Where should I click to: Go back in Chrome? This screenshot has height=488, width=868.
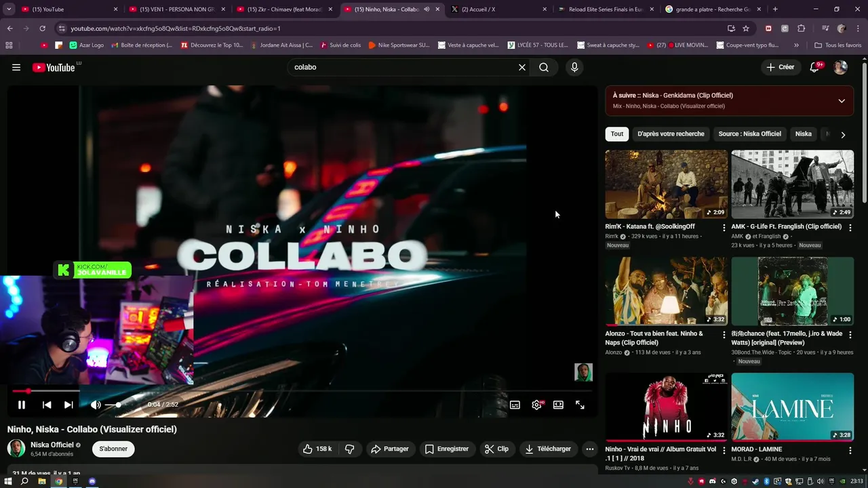(x=10, y=28)
